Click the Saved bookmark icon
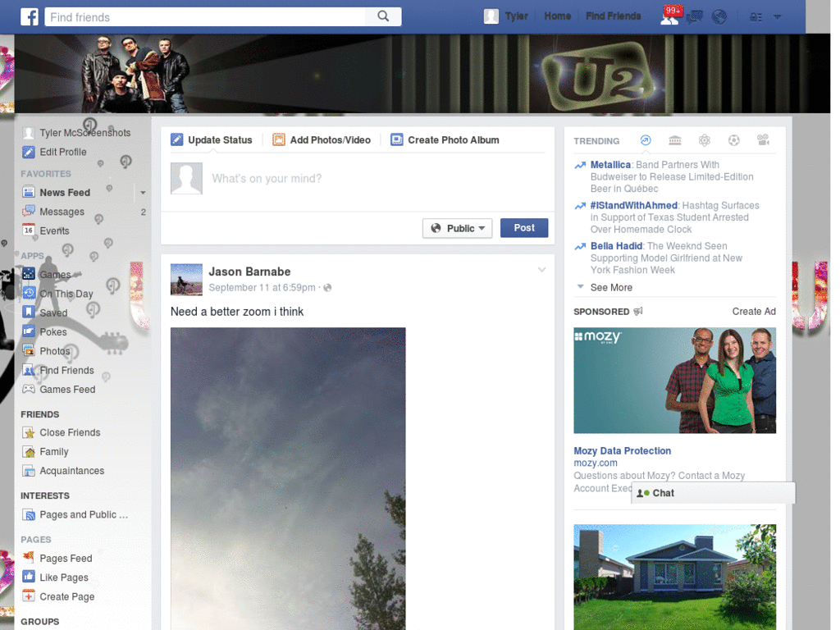The width and height of the screenshot is (840, 630). pyautogui.click(x=29, y=313)
